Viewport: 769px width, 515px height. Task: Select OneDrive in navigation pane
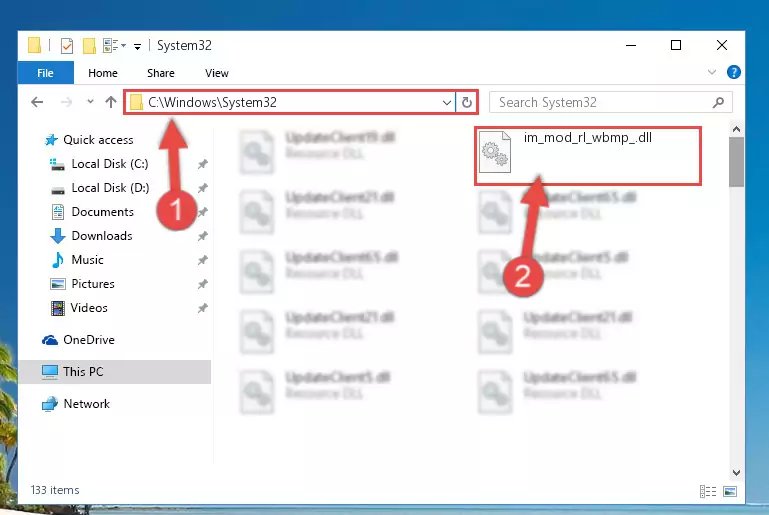pyautogui.click(x=89, y=340)
